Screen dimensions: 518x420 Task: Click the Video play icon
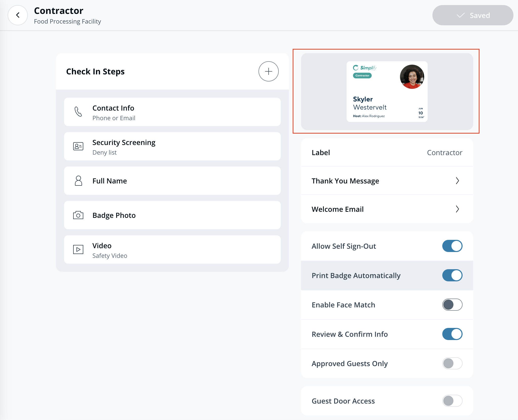coord(78,249)
